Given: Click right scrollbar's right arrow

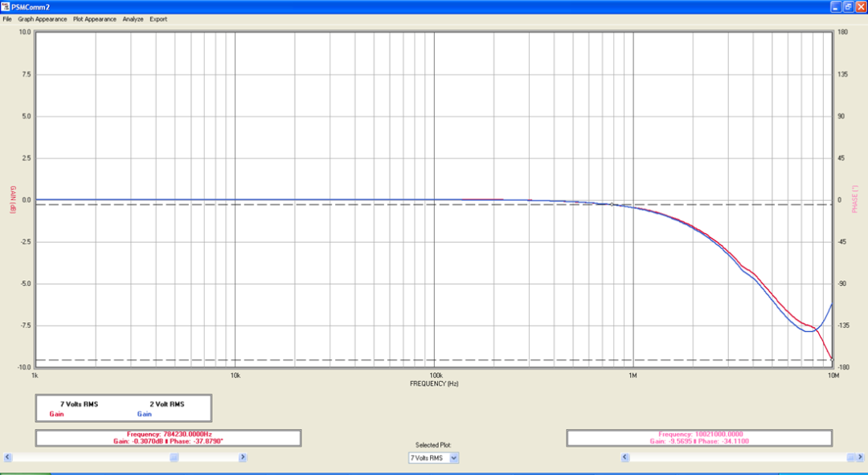Looking at the screenshot, I should pos(860,457).
